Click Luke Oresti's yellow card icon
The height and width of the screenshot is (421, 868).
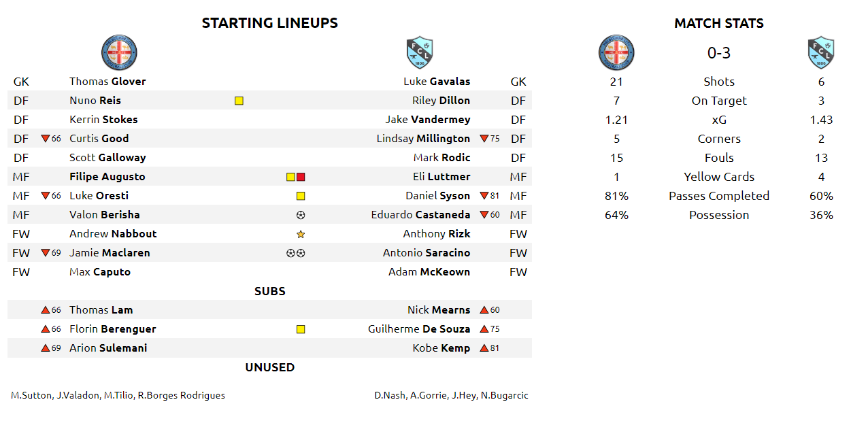[x=301, y=196]
